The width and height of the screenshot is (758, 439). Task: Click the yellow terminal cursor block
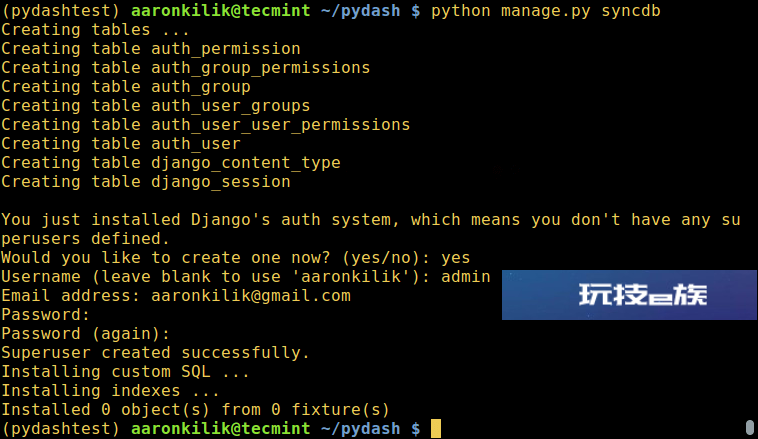click(x=436, y=428)
